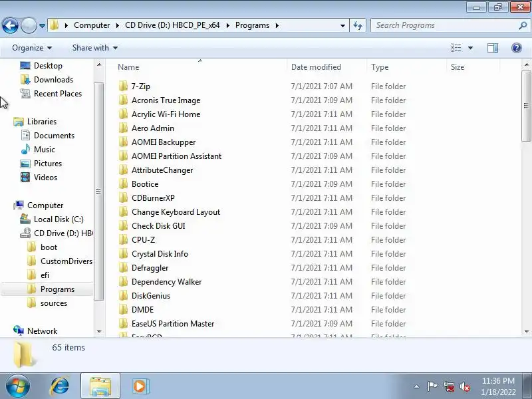Screen dimensions: 532x399
Task: Go back using the Back arrow button
Action: click(10, 25)
